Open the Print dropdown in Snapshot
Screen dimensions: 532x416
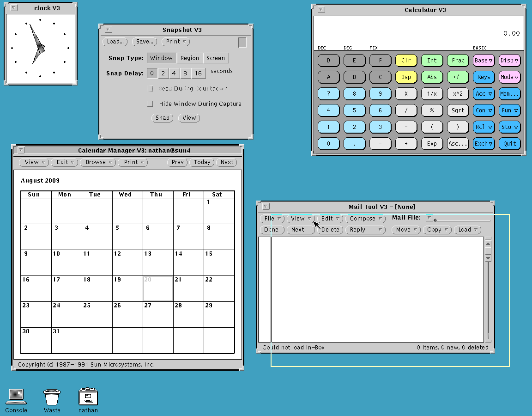click(x=175, y=42)
